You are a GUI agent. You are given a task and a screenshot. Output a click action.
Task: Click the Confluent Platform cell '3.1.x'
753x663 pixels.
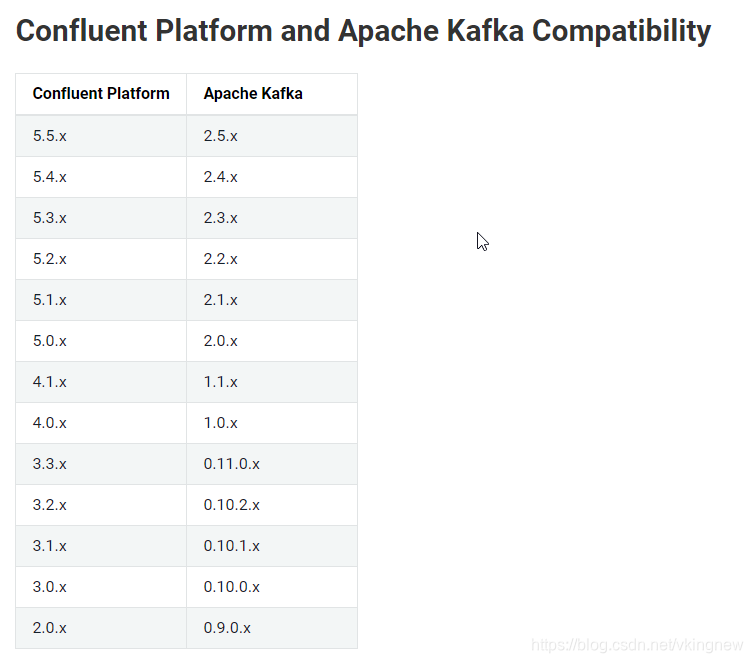tap(101, 546)
